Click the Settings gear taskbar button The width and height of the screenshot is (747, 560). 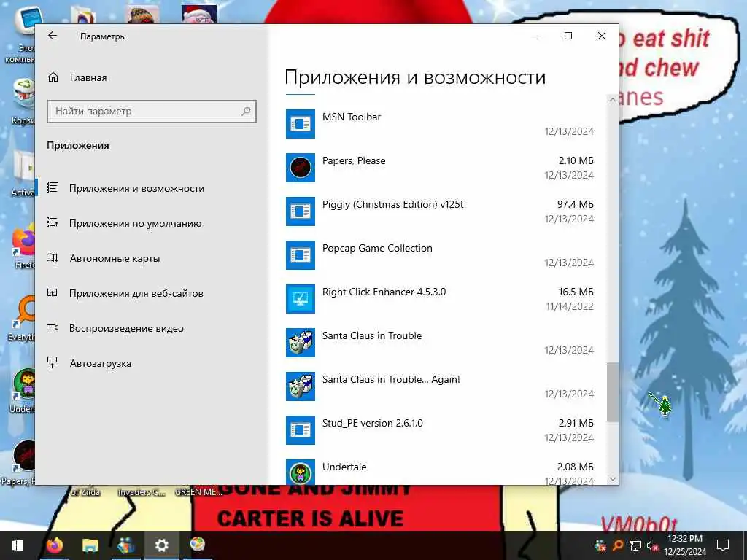[x=161, y=545]
